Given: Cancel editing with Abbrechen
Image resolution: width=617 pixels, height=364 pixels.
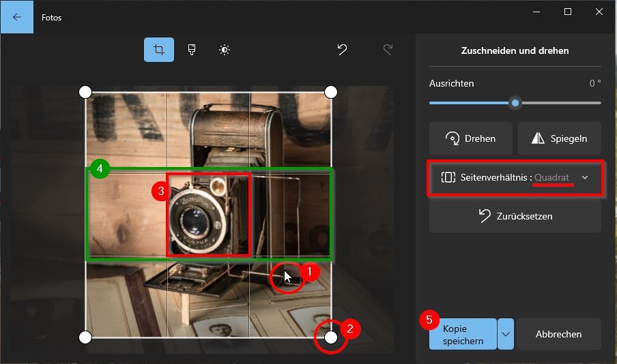Looking at the screenshot, I should [558, 334].
